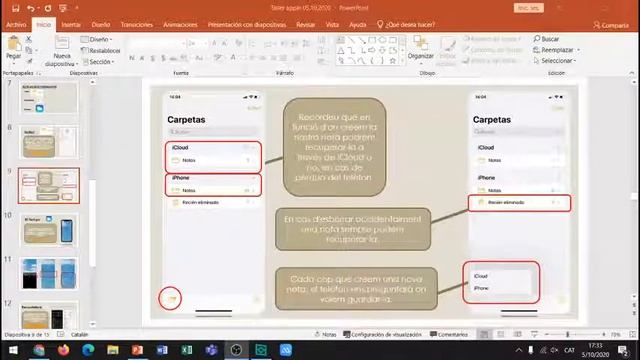Toggle underline formatting S button

click(153, 58)
